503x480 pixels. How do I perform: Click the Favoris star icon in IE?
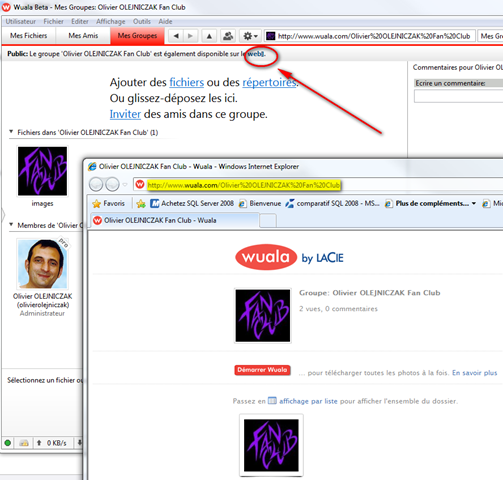click(x=96, y=204)
